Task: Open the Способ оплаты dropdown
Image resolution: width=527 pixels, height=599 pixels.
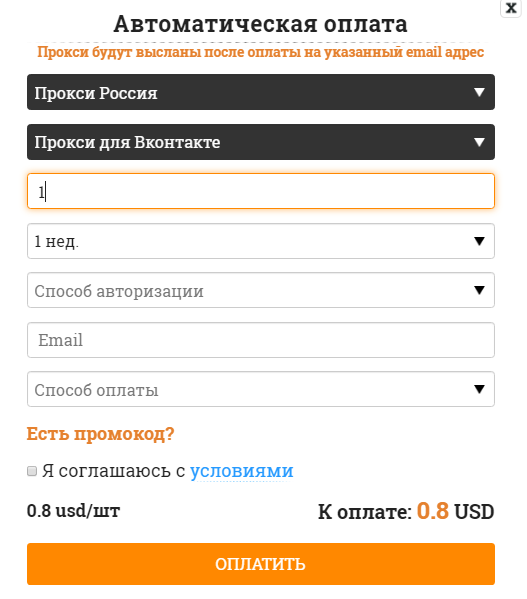Action: [261, 389]
